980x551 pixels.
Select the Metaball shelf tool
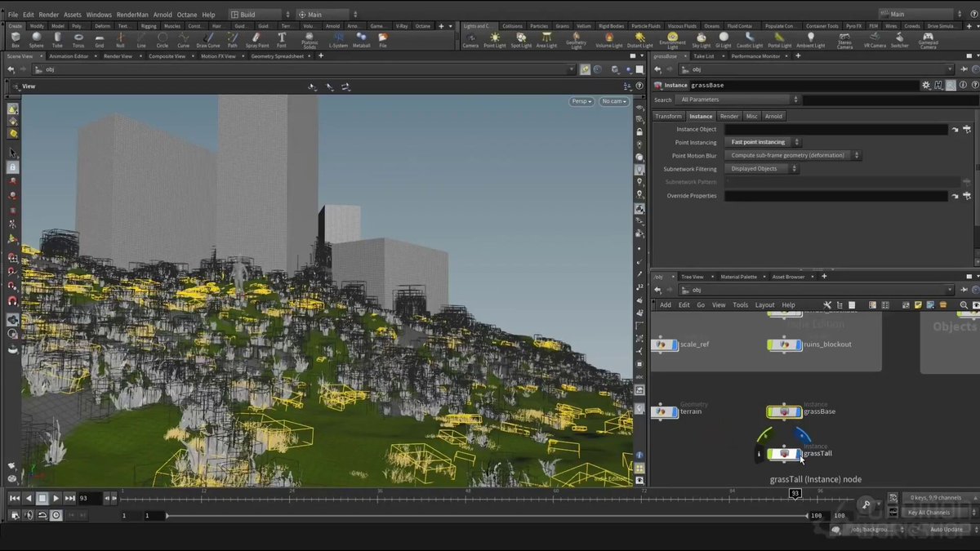[x=361, y=39]
